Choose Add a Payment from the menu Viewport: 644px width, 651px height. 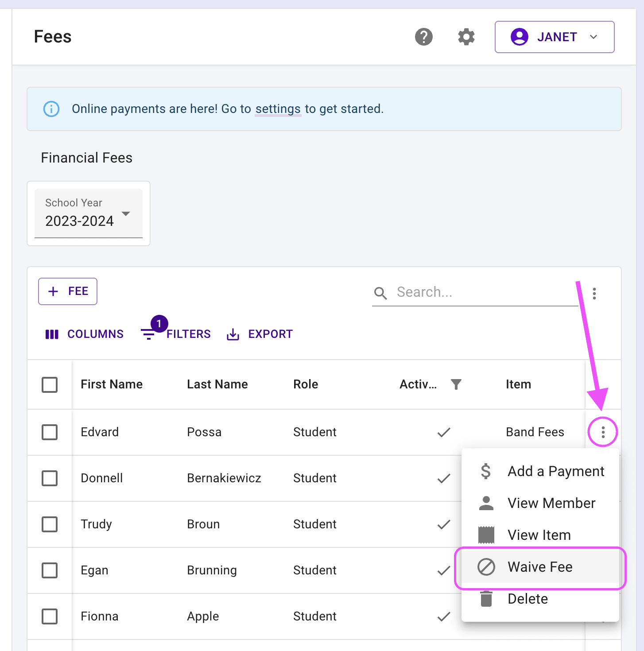tap(540, 471)
